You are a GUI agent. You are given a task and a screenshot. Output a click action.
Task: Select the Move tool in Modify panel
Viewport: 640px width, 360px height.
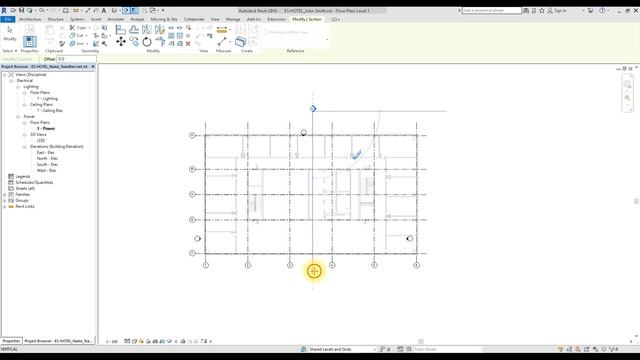coord(121,41)
